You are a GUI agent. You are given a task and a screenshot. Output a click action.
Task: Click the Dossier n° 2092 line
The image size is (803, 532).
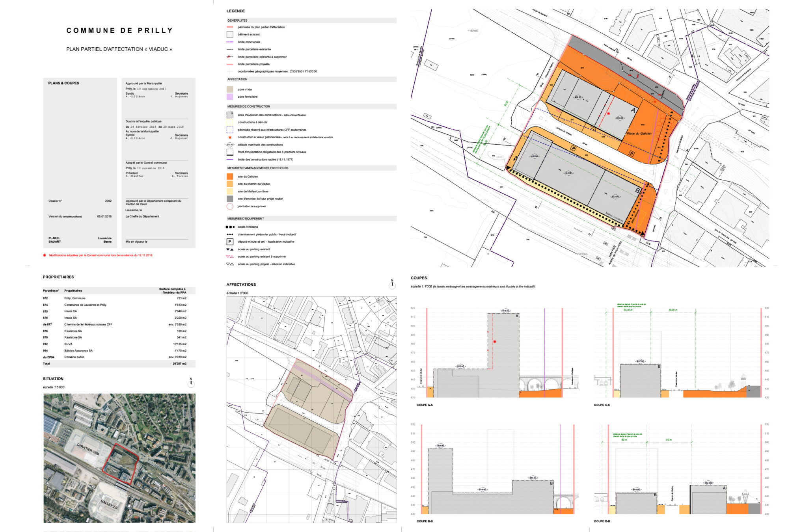(80, 201)
